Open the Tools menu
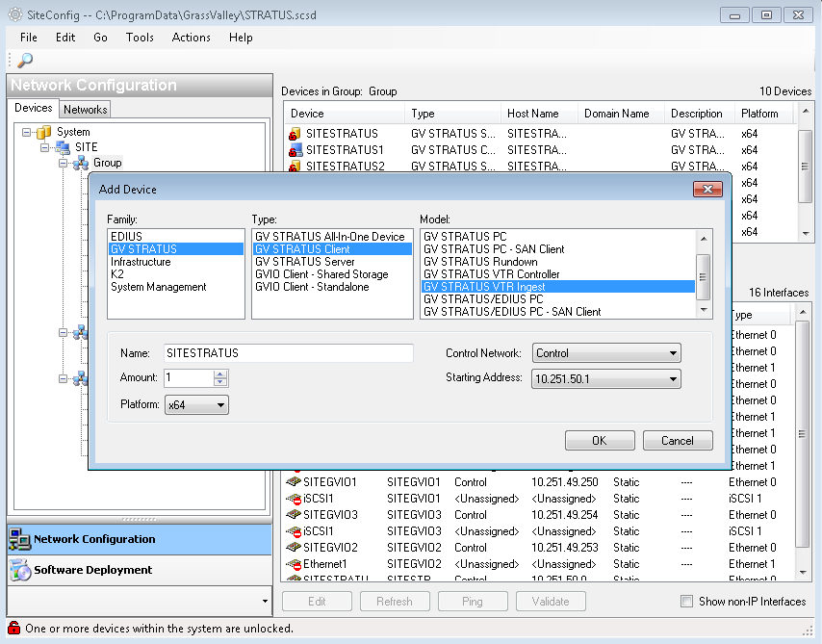The image size is (822, 644). click(140, 38)
